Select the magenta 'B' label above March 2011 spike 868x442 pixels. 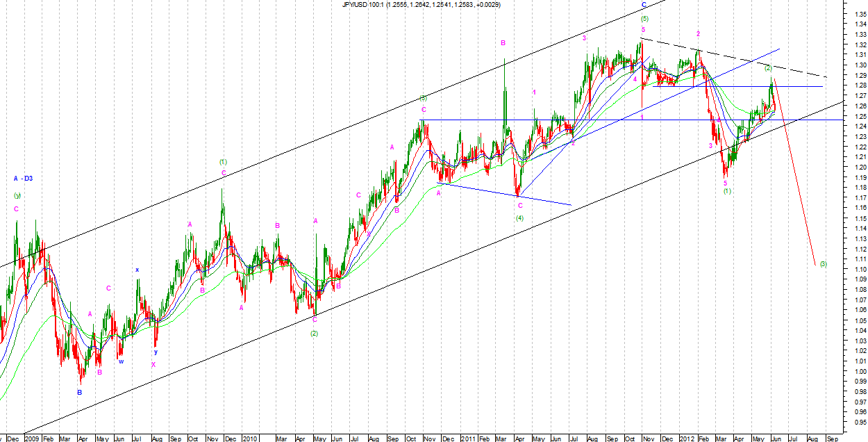pos(503,43)
